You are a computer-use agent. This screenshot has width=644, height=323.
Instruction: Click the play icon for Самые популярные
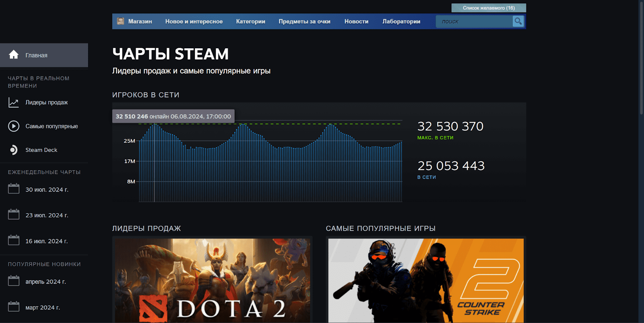pos(14,126)
